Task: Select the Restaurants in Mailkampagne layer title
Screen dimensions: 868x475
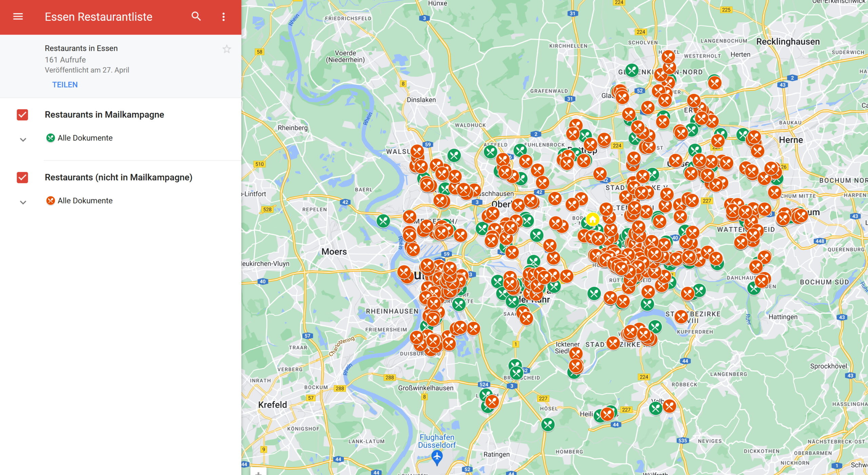Action: click(104, 115)
